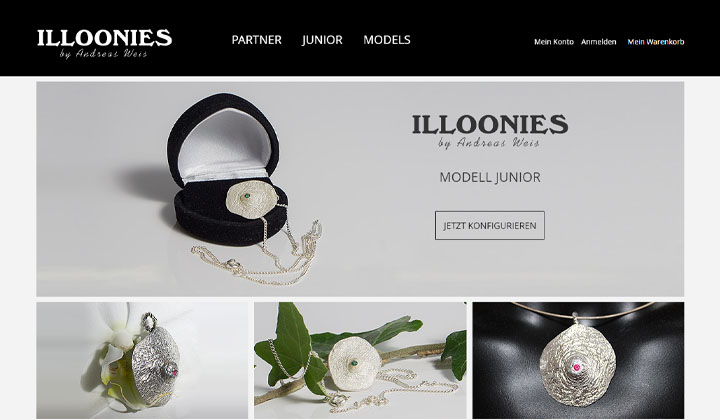Click the JETZT KONFIGURIEREN button
Image resolution: width=720 pixels, height=420 pixels.
pyautogui.click(x=489, y=225)
